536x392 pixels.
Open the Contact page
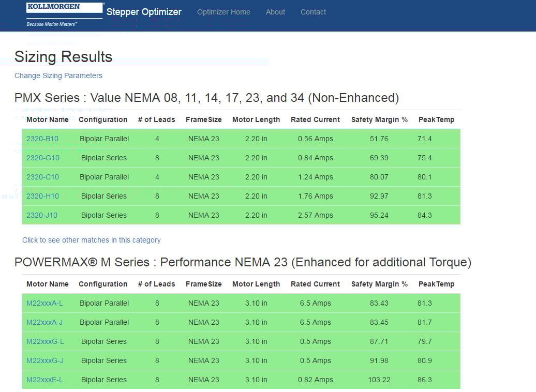coord(313,12)
